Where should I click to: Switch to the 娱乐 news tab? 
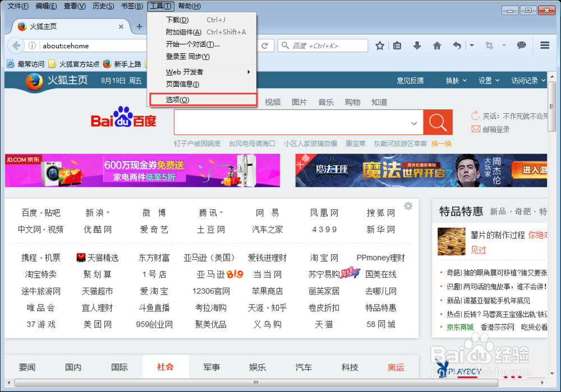[x=257, y=367]
